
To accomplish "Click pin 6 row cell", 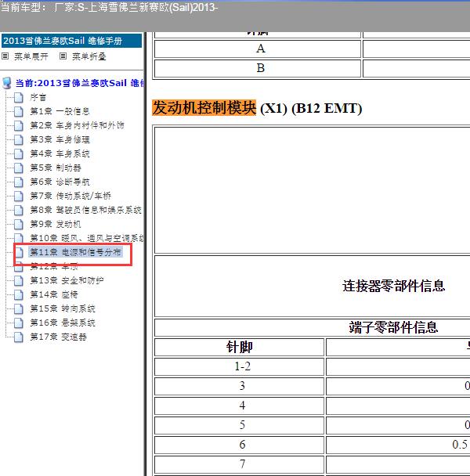I will click(x=239, y=445).
